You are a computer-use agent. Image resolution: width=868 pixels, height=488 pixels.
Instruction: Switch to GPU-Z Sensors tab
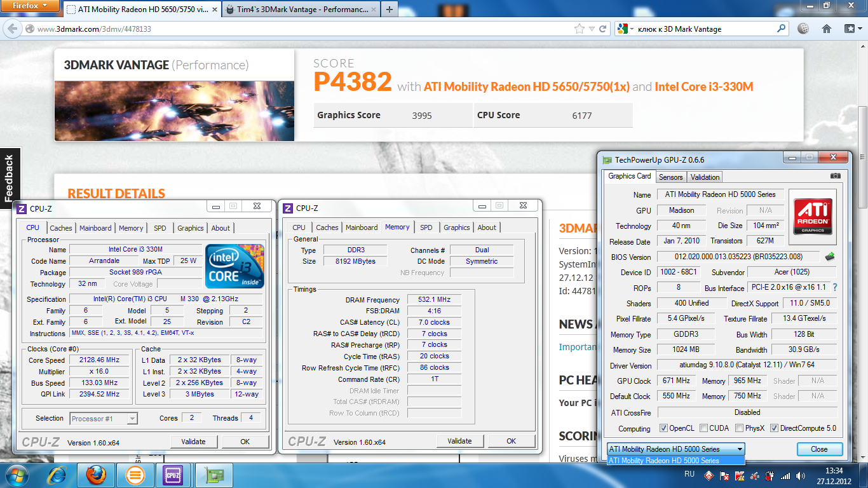[x=670, y=177]
